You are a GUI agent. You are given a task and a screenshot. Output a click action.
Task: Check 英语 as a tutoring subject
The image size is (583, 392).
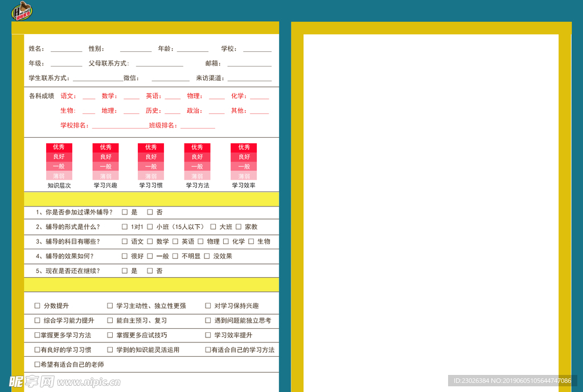click(174, 242)
